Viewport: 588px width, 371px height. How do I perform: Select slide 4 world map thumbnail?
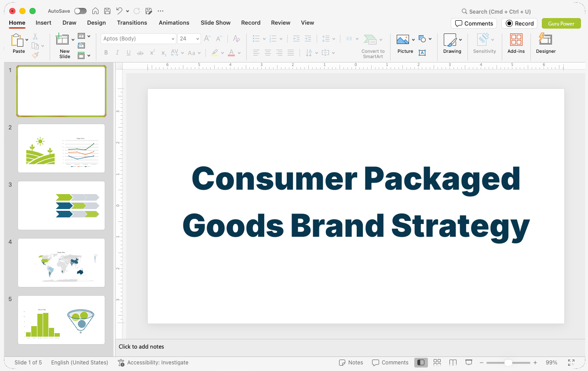[x=61, y=263]
